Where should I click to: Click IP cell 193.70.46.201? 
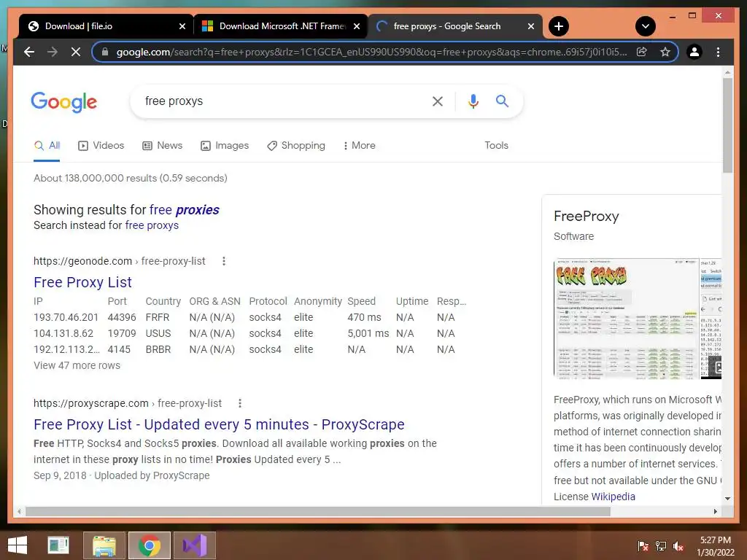pos(66,317)
